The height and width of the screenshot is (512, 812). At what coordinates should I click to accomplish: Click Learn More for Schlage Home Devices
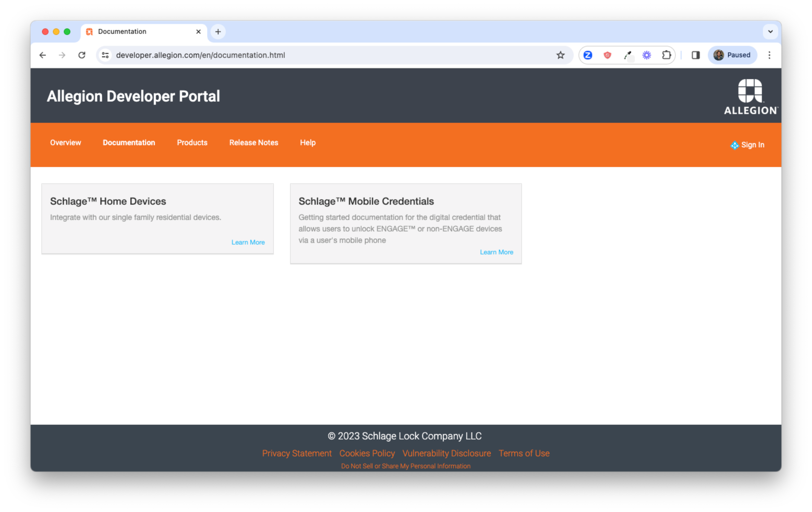point(248,242)
